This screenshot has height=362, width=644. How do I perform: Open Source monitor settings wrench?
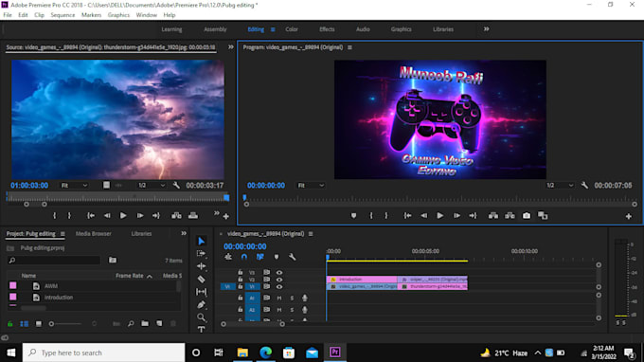click(176, 186)
